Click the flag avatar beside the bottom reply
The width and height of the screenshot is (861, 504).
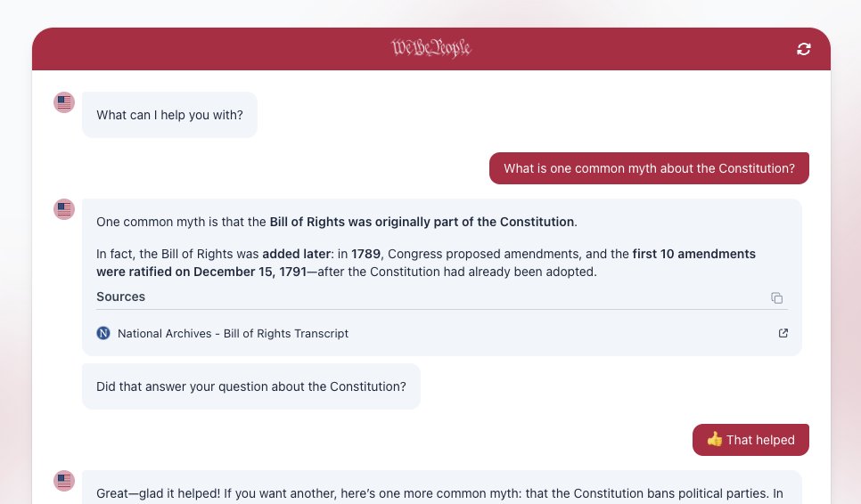coord(63,481)
